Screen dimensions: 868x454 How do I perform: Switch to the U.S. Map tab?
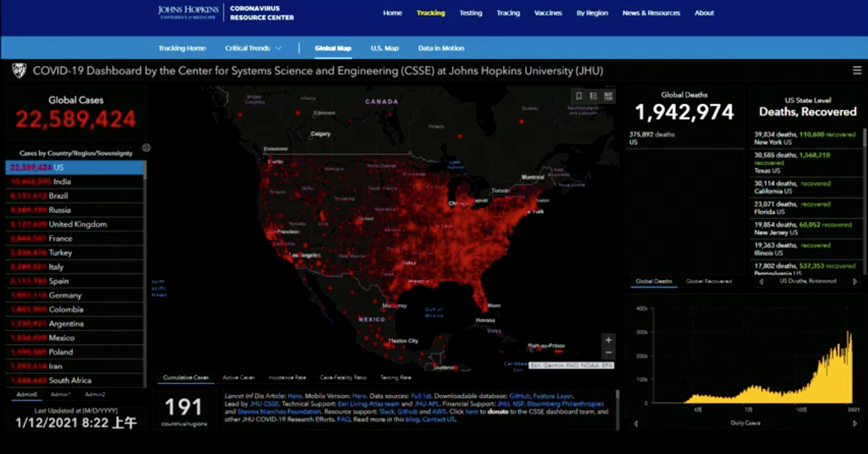pos(384,48)
